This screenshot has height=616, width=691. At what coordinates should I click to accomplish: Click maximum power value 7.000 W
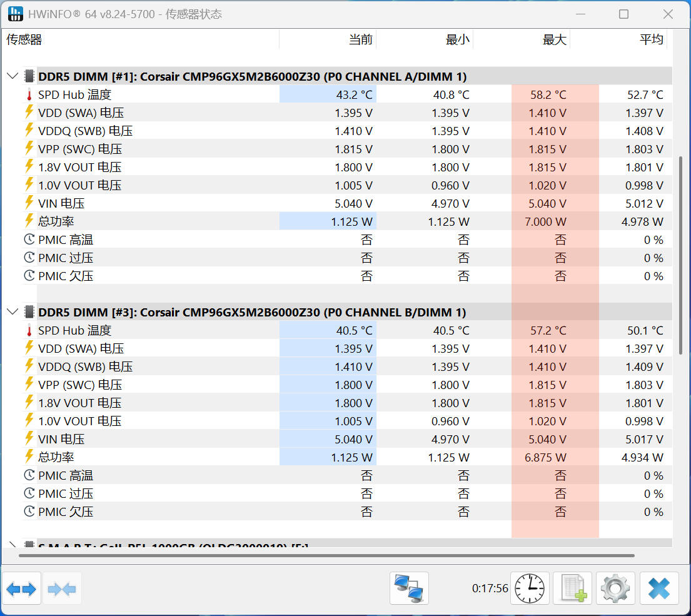(x=545, y=221)
